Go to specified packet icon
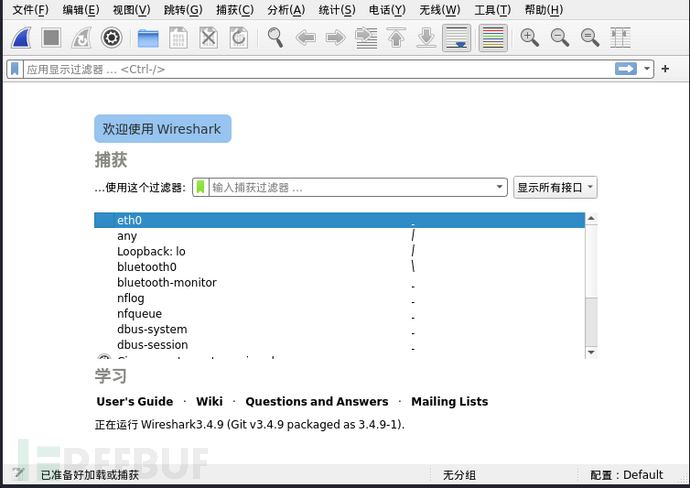 [x=366, y=38]
